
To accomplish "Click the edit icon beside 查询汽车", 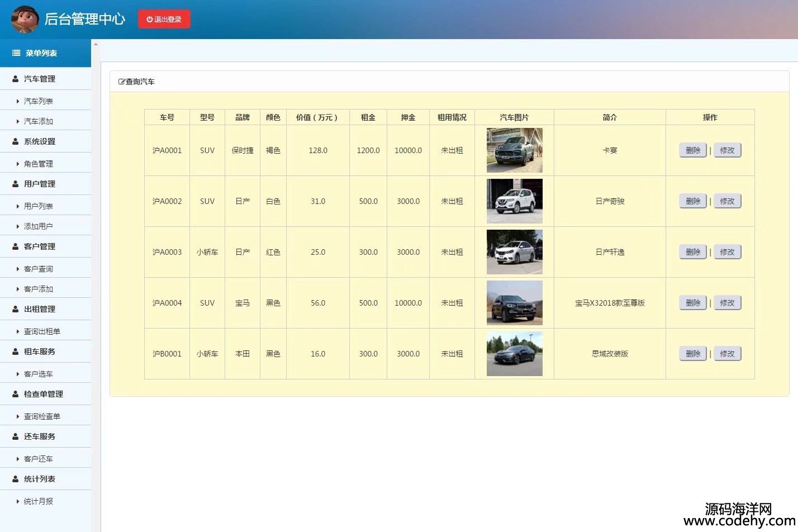I will click(x=122, y=82).
